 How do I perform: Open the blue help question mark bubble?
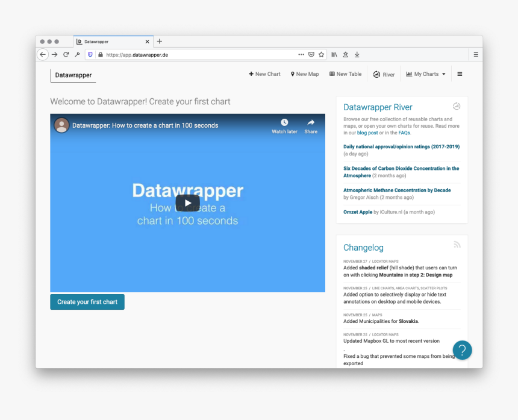coord(462,350)
